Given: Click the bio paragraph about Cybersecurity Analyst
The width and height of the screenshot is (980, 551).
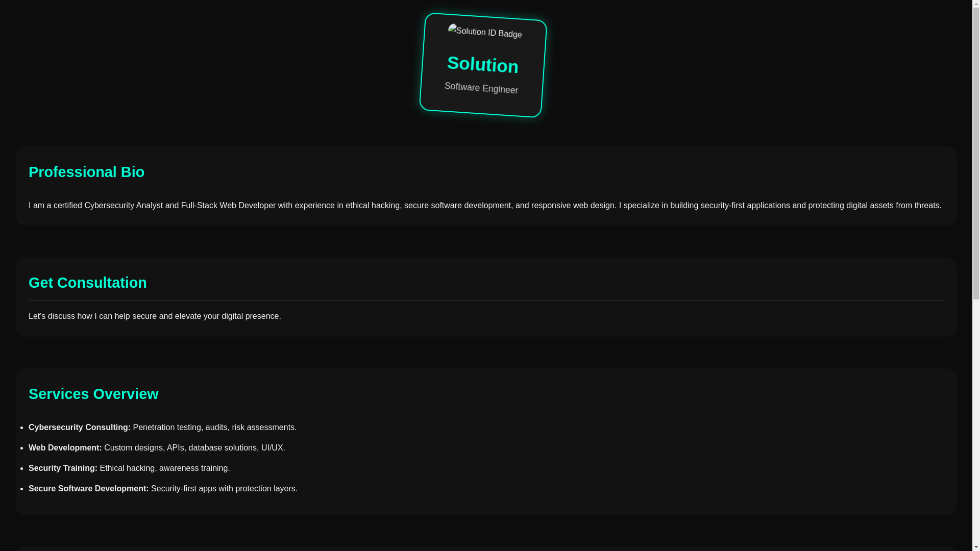Looking at the screenshot, I should point(485,206).
